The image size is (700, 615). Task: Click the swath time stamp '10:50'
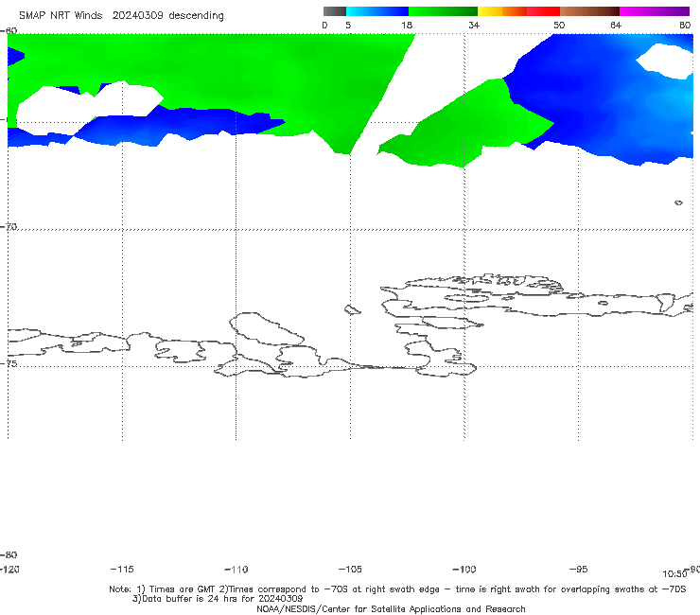click(x=674, y=574)
